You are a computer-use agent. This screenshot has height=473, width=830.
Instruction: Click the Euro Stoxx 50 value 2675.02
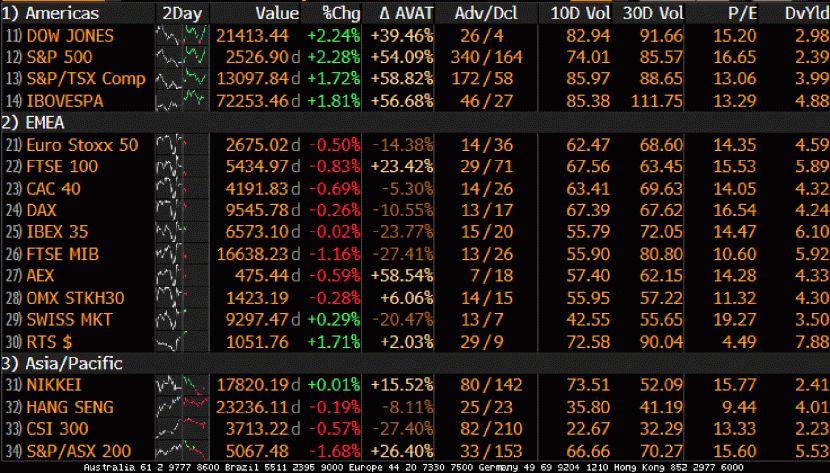257,145
